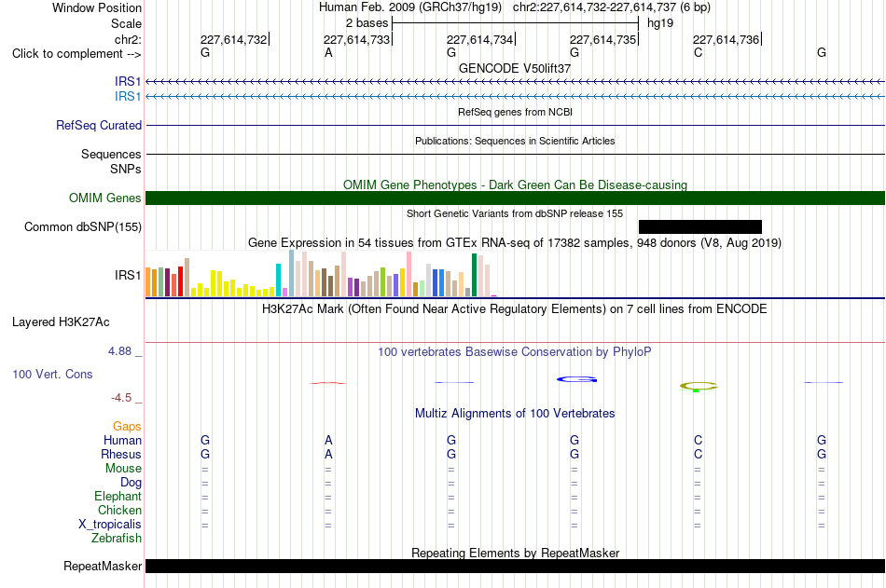Viewport: 886px width, 588px height.
Task: Click the Sequences SNPs track label
Action: (111, 161)
